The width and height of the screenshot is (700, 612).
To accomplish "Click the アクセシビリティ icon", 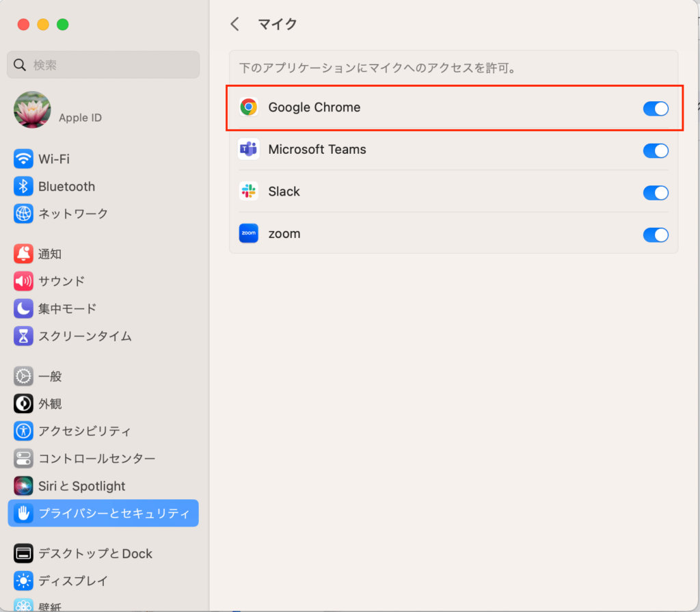I will [23, 431].
